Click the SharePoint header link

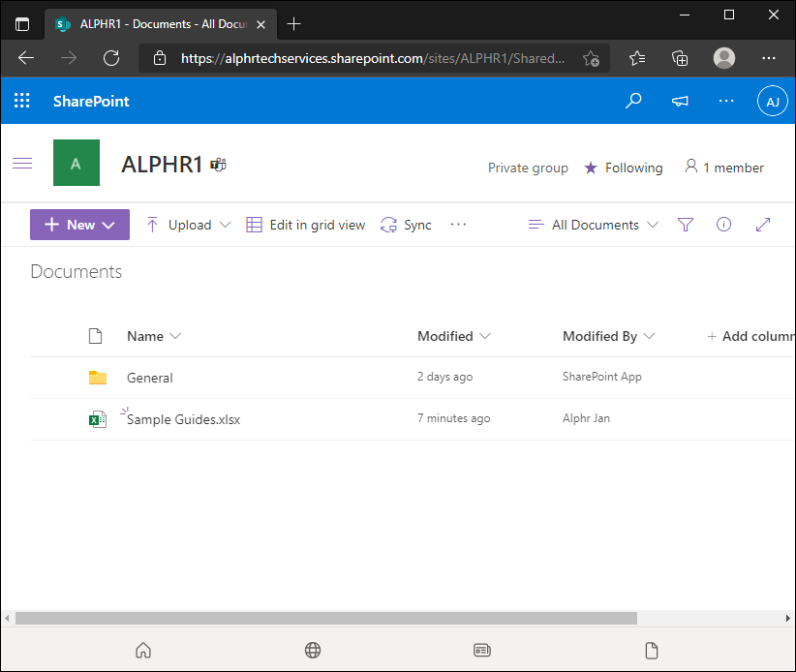pyautogui.click(x=91, y=101)
